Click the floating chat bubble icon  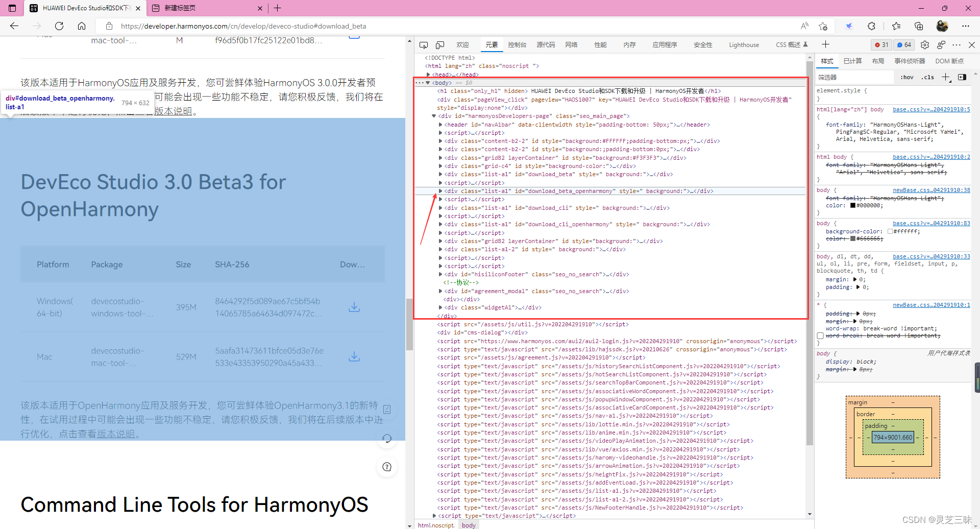click(387, 438)
